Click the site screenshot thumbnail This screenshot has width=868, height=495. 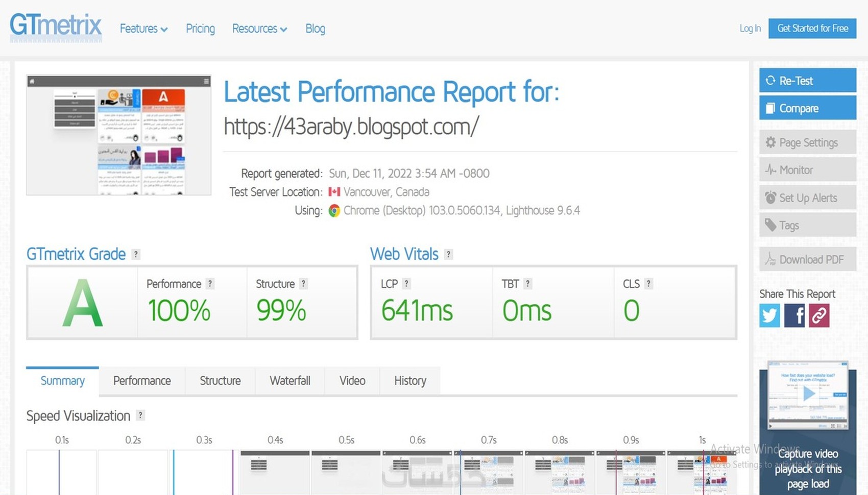pos(119,135)
